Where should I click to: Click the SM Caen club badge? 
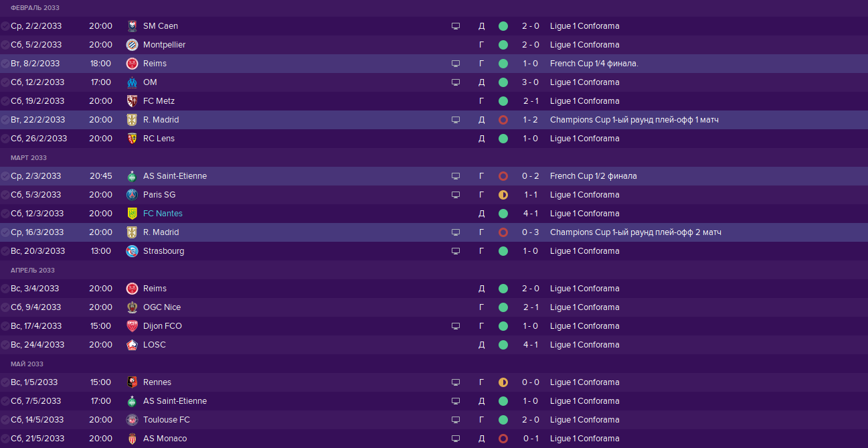pos(132,26)
